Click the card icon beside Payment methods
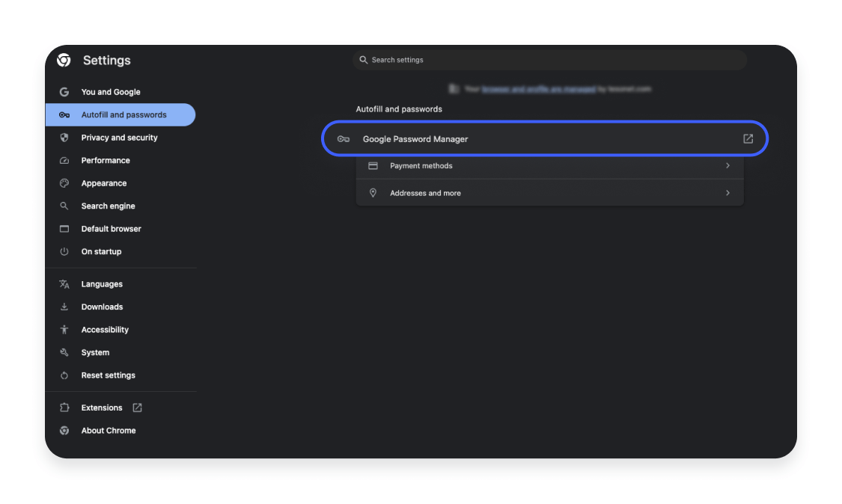842x504 pixels. pyautogui.click(x=373, y=165)
